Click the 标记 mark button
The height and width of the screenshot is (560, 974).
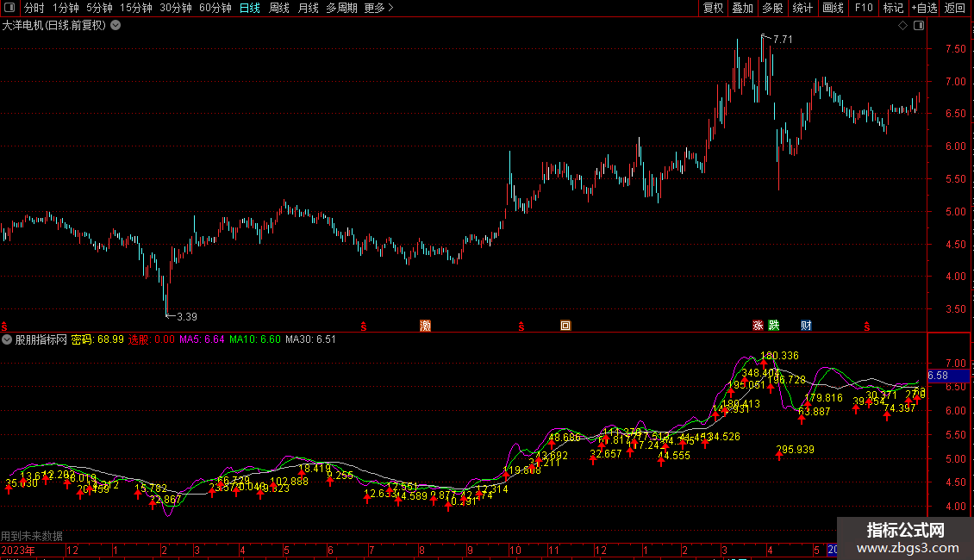point(893,8)
